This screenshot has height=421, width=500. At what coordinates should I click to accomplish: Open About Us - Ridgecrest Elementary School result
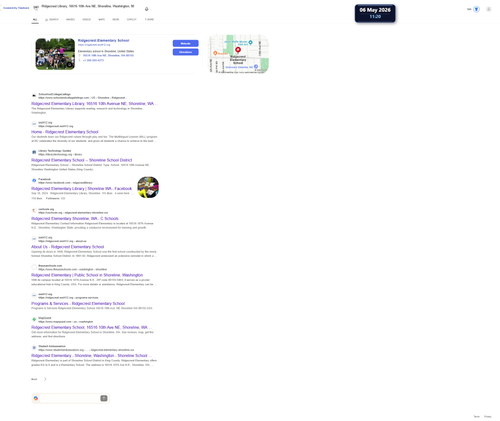pos(68,247)
